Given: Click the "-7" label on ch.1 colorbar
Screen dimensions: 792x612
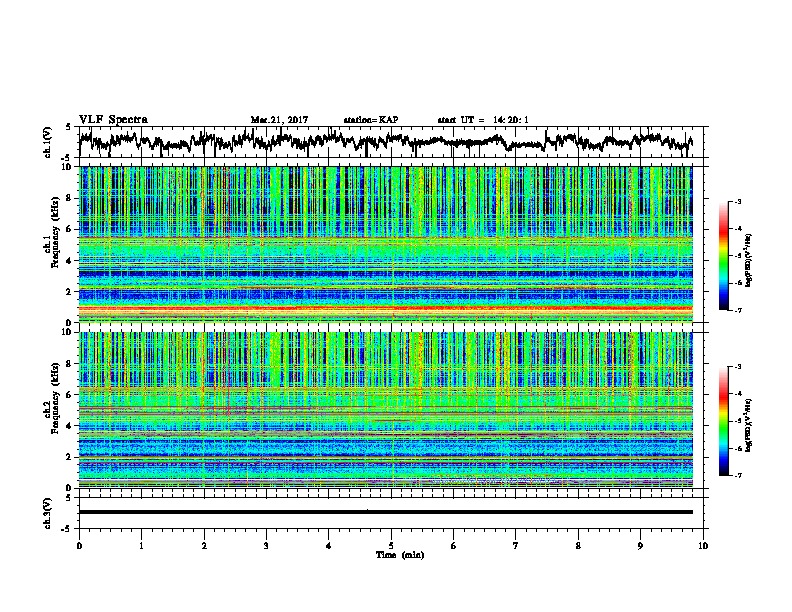Looking at the screenshot, I should 737,310.
